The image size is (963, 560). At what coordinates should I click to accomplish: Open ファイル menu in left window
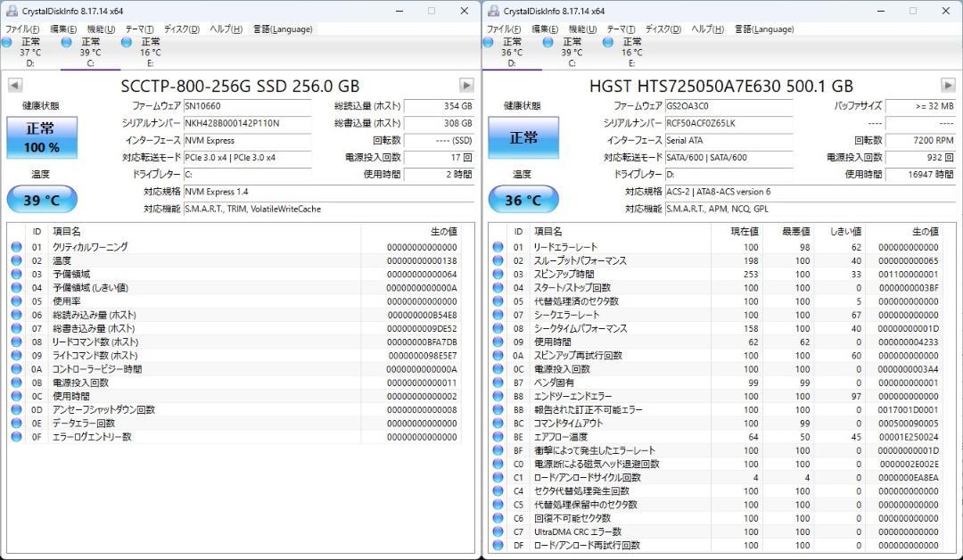[22, 29]
